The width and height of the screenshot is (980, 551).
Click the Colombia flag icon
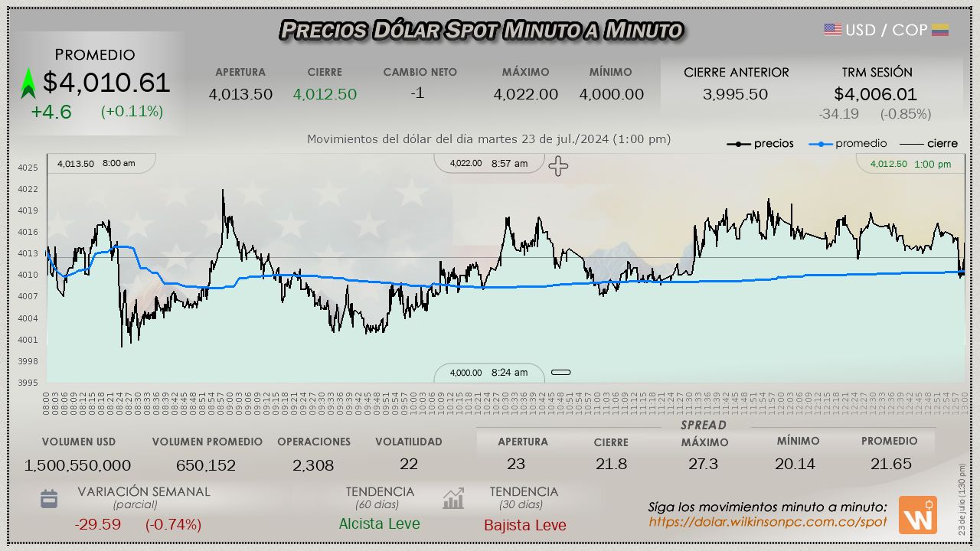tap(940, 30)
